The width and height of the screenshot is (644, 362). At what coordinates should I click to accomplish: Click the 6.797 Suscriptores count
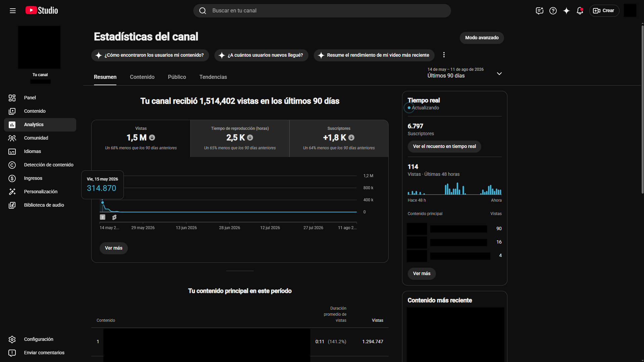point(415,126)
